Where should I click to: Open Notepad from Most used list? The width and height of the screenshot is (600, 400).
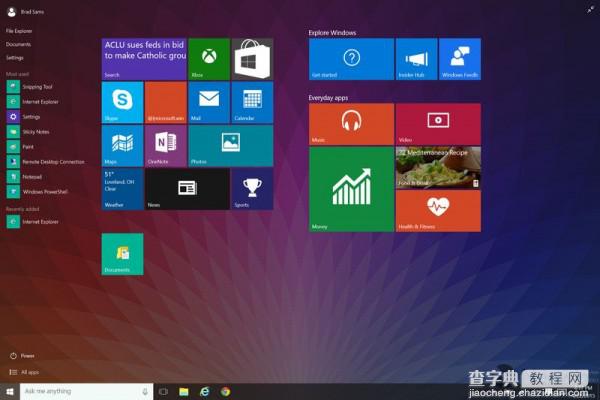pos(24,177)
